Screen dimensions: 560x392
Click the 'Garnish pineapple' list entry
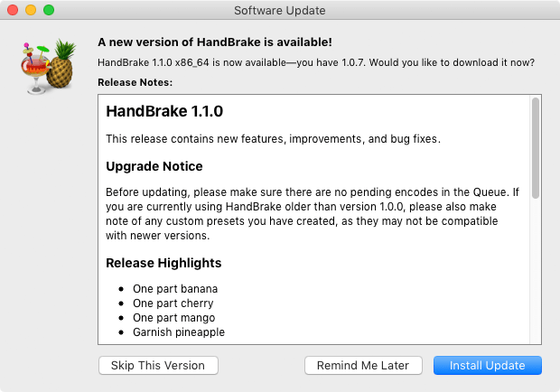pos(179,332)
